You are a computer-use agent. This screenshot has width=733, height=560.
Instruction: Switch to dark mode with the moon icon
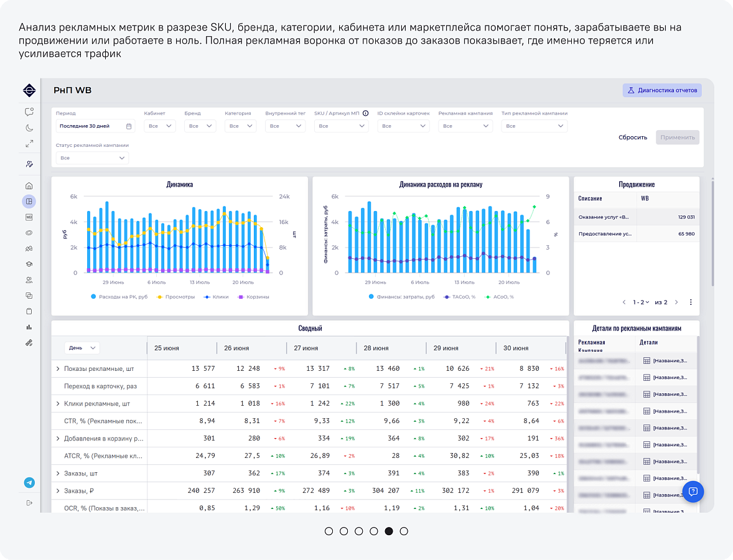[x=29, y=128]
